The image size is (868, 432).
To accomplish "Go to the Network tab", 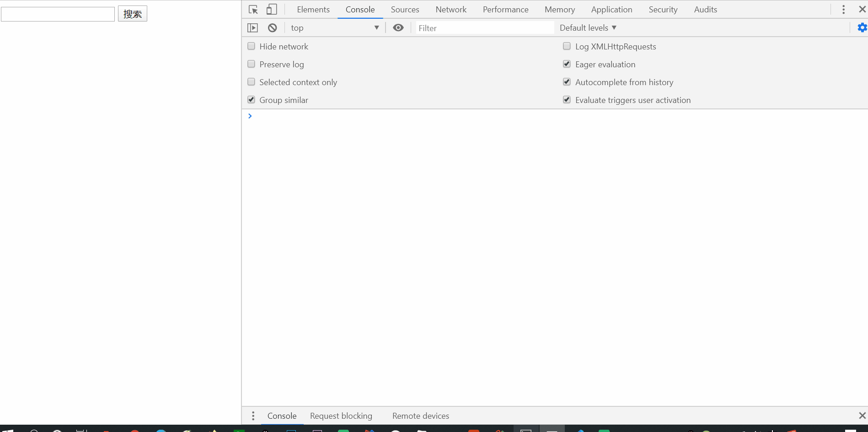I will tap(451, 10).
